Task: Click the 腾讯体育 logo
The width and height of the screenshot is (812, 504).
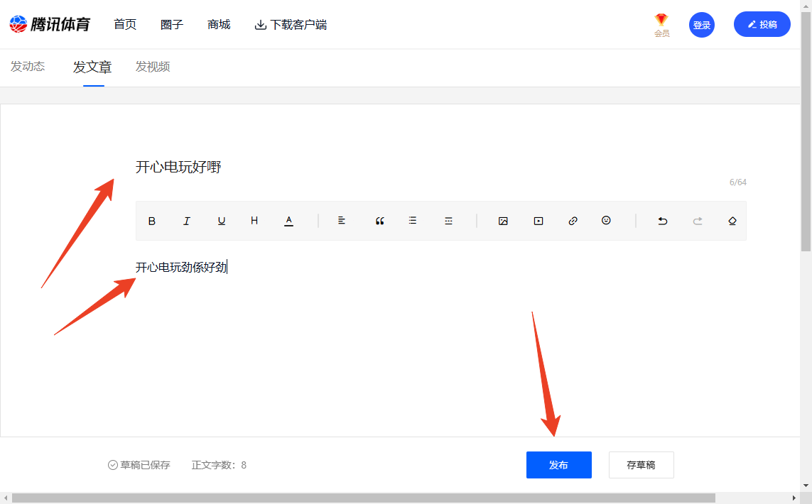Action: click(50, 24)
